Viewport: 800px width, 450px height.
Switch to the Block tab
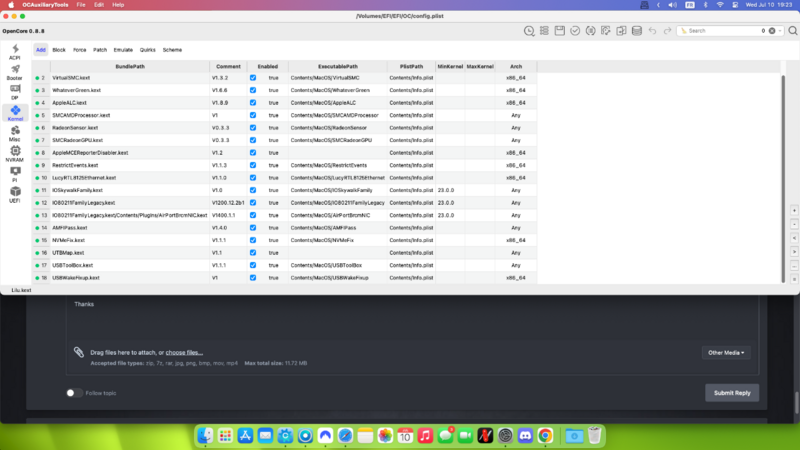pyautogui.click(x=59, y=50)
